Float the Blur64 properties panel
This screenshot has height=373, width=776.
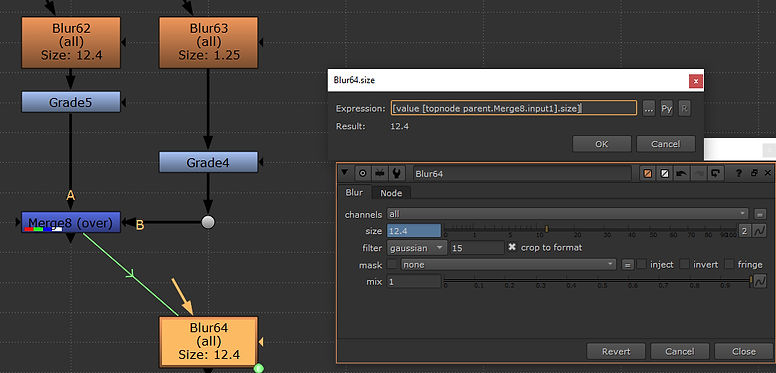754,173
